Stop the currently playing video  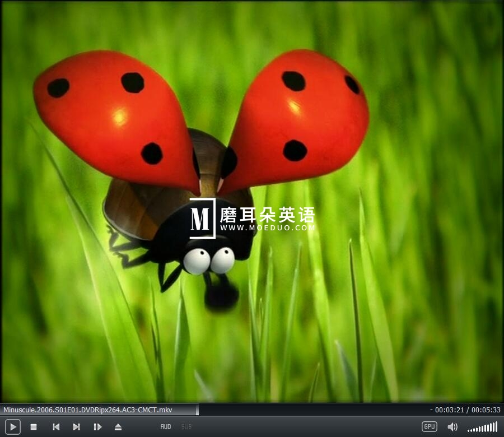(x=34, y=426)
